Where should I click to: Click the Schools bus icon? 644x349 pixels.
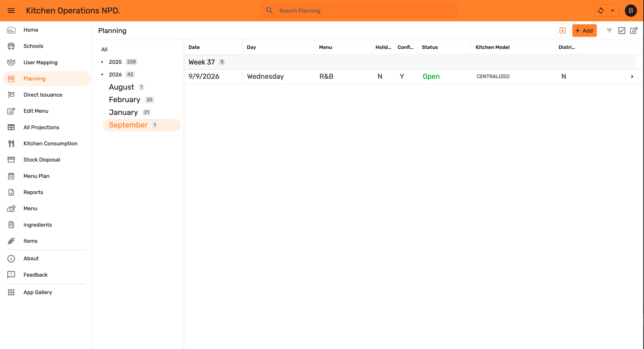click(x=11, y=46)
